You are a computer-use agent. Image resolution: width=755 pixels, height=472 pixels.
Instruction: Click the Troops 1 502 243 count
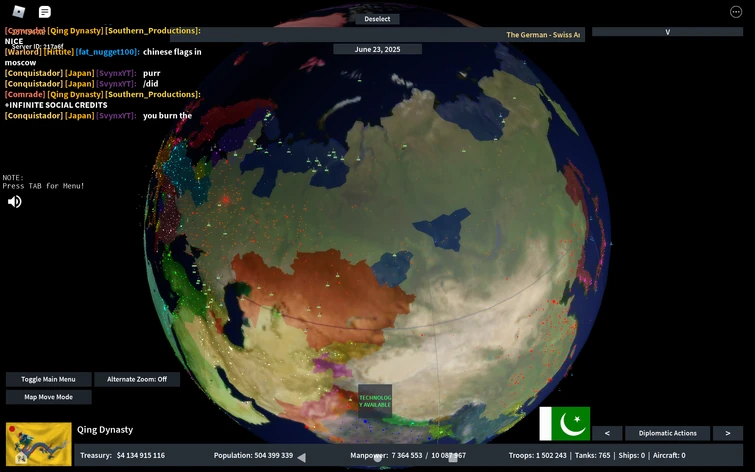(x=537, y=455)
